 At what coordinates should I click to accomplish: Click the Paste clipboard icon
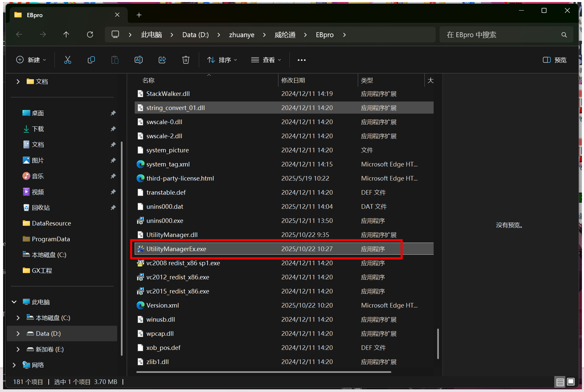(x=115, y=60)
